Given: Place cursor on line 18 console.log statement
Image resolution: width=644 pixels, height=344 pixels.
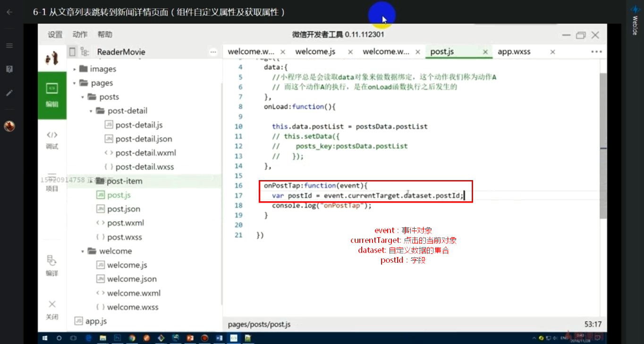Looking at the screenshot, I should click(322, 205).
